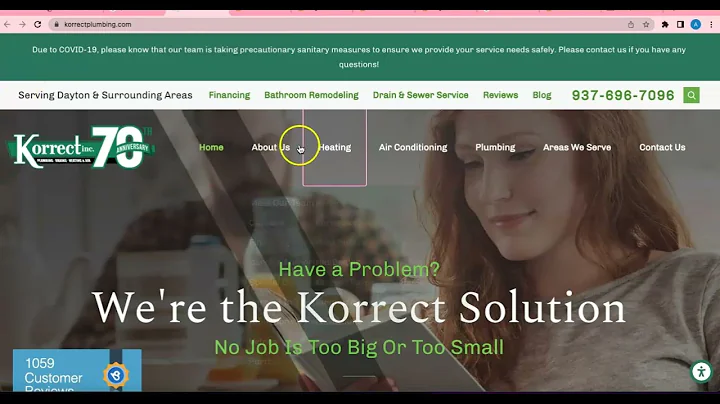This screenshot has height=404, width=720.
Task: Reload the page with the refresh icon
Action: click(x=38, y=24)
